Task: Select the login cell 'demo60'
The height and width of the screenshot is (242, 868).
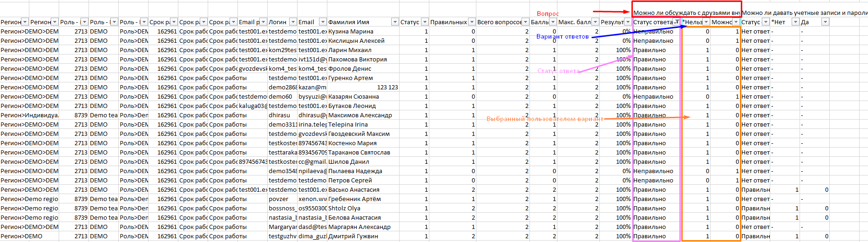Action: point(283,96)
